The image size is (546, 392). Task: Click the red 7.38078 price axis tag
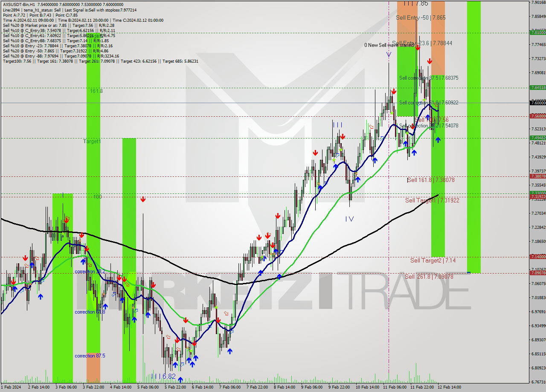[x=537, y=176]
